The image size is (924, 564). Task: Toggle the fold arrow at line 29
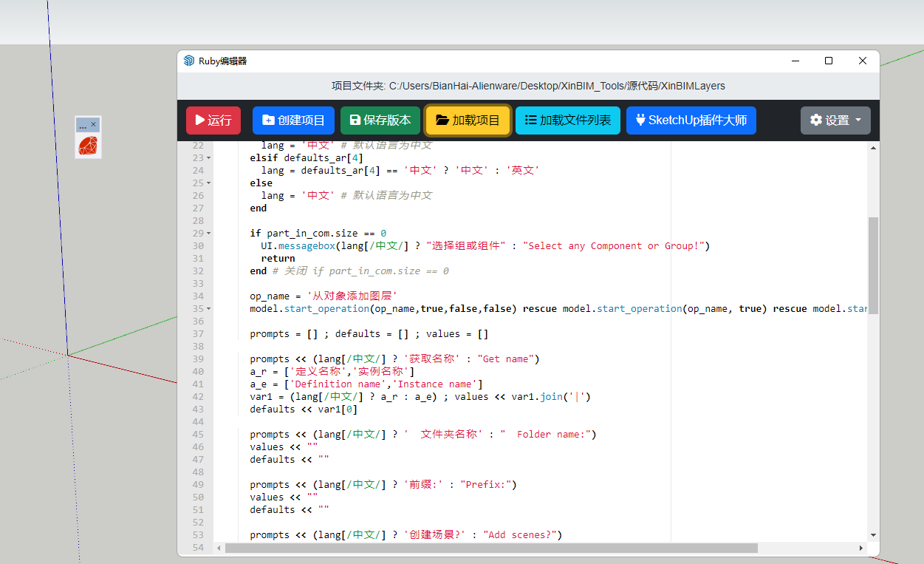click(x=208, y=234)
